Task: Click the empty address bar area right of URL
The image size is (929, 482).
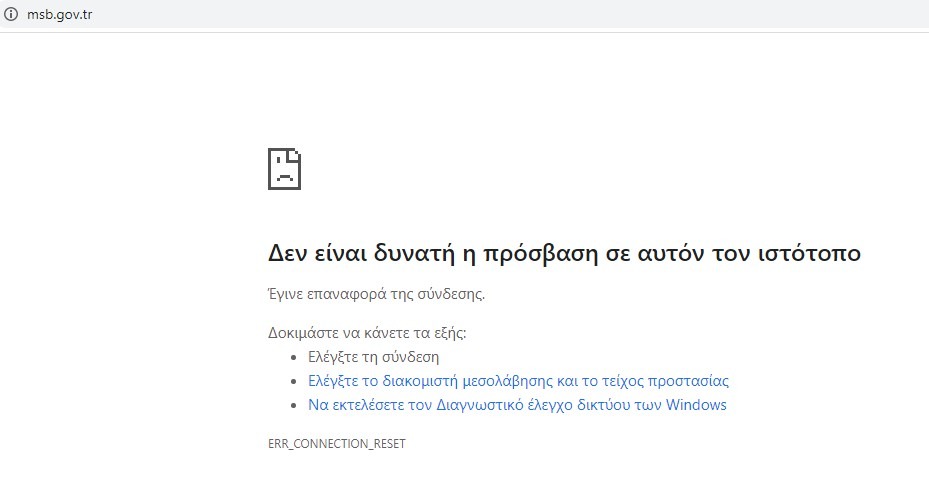Action: 500,14
